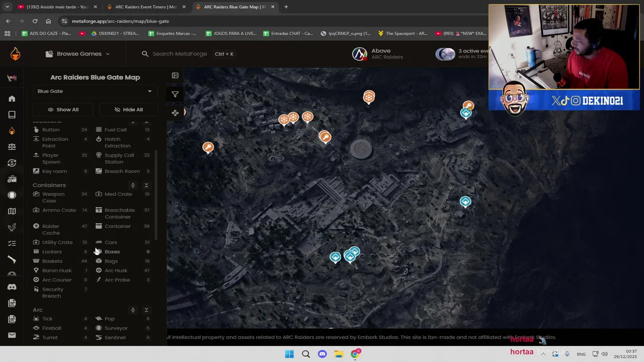Click the Hide All button
Image resolution: width=644 pixels, height=362 pixels.
[x=128, y=110]
